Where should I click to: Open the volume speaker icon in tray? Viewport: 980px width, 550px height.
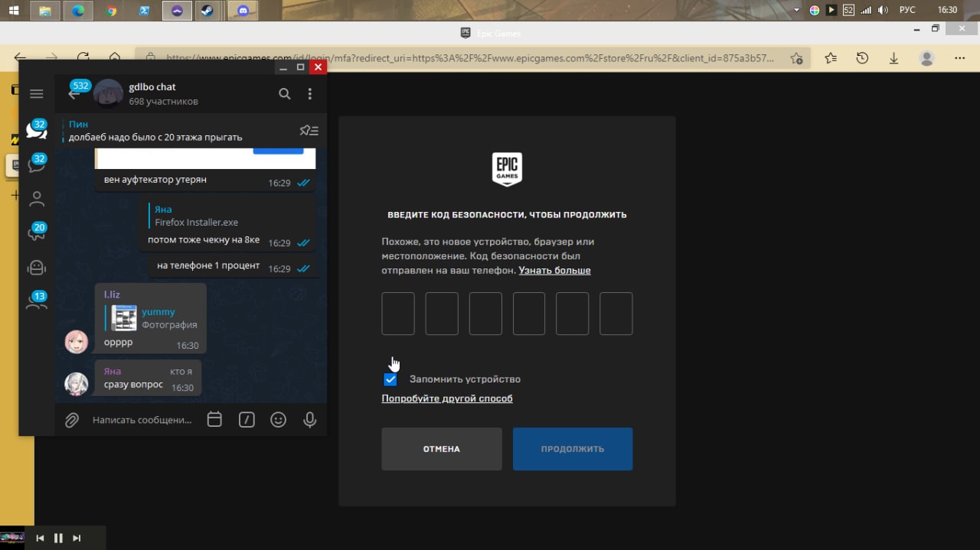point(883,11)
